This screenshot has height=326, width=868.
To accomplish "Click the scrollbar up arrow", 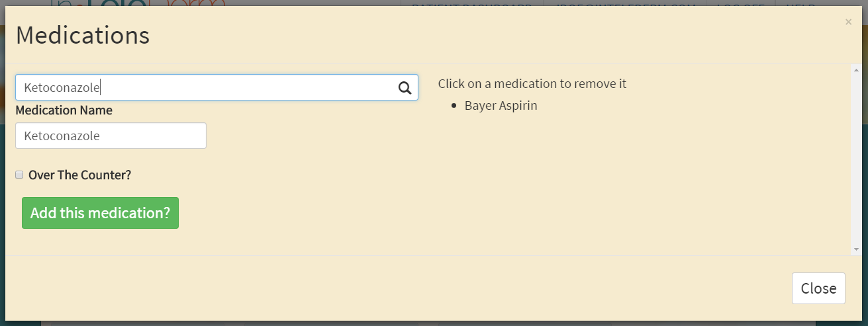I will [856, 70].
